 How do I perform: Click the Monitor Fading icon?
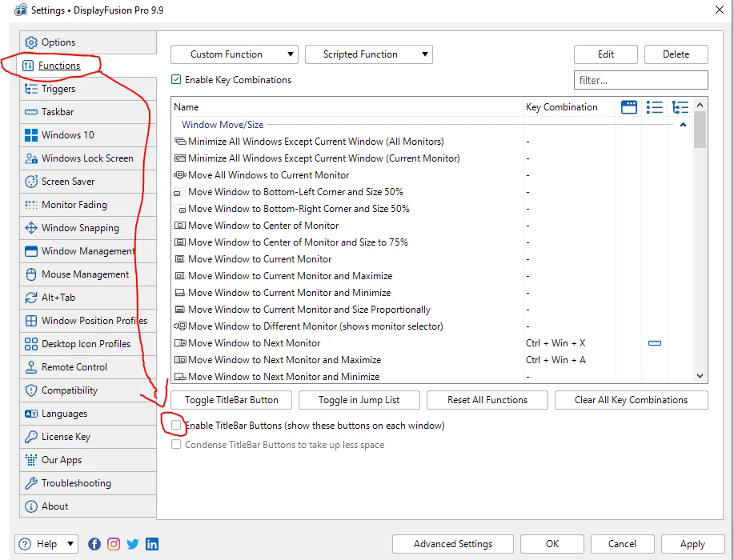[31, 205]
